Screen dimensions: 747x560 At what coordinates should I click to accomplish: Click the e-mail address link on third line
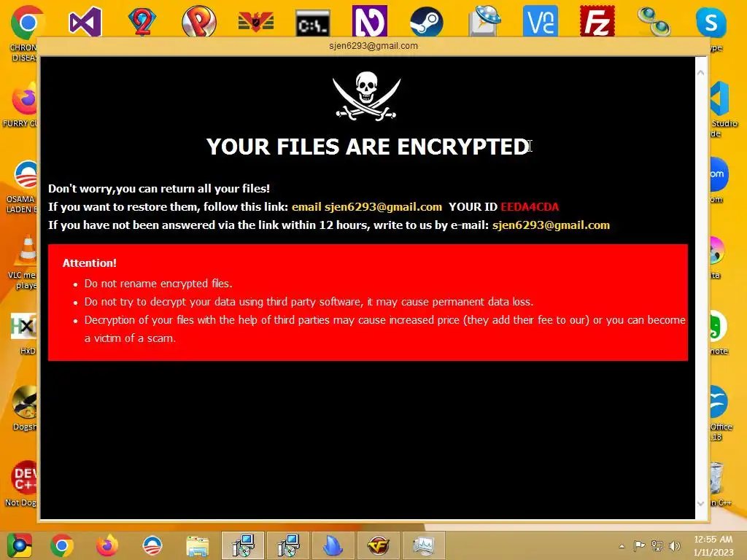(551, 225)
